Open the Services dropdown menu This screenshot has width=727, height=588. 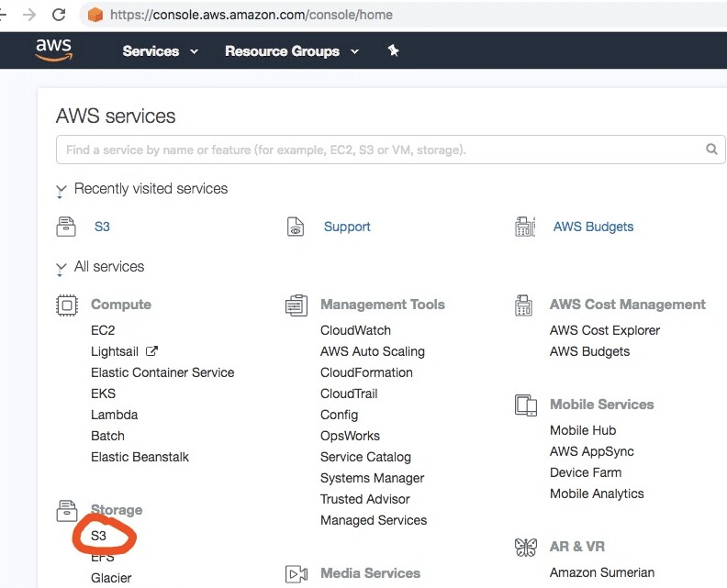[x=160, y=51]
